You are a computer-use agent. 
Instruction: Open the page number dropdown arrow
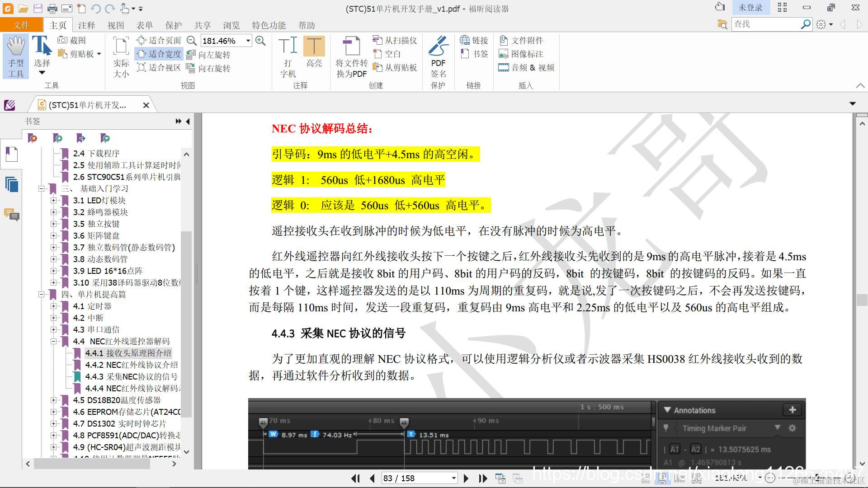point(453,478)
